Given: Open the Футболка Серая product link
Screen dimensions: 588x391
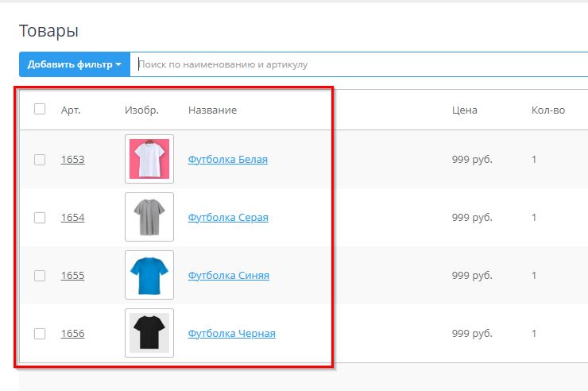Looking at the screenshot, I should pos(228,218).
